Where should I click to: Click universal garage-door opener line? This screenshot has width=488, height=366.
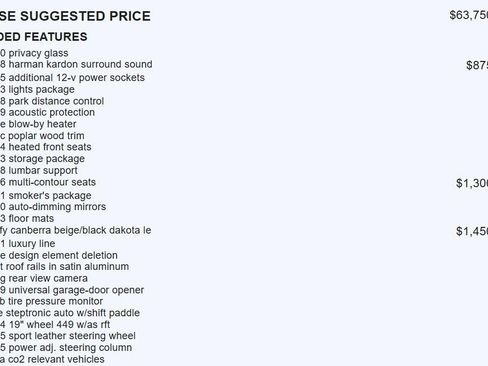[72, 290]
